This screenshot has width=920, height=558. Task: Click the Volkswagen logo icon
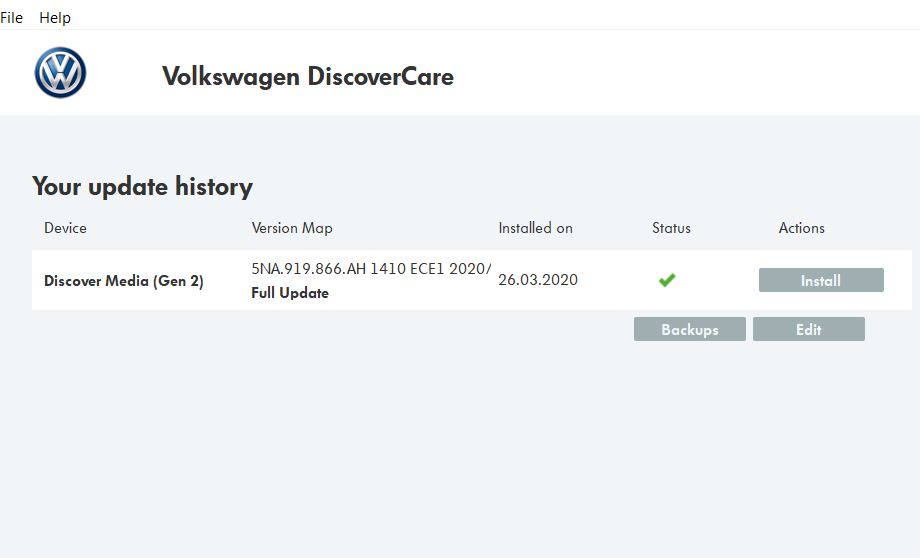[x=60, y=73]
